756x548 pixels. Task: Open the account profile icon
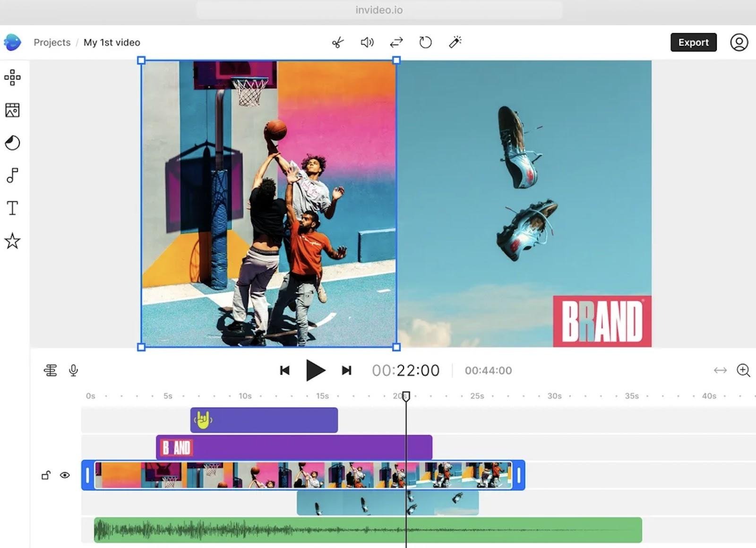pyautogui.click(x=739, y=42)
